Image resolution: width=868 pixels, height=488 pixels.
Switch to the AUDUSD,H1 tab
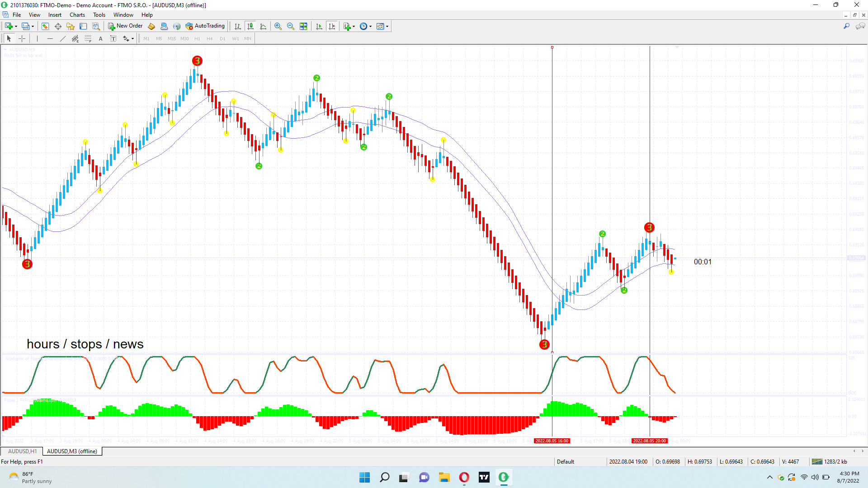[22, 451]
